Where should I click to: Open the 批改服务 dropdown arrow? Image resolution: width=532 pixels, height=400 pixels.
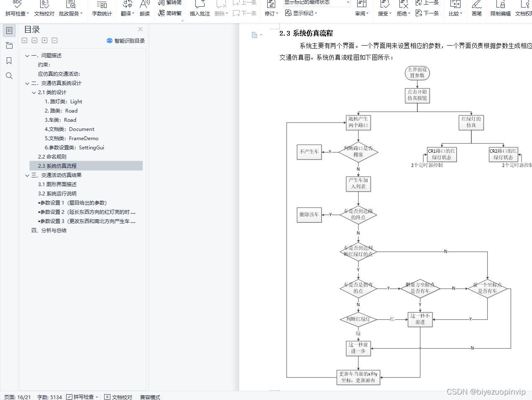(x=81, y=14)
